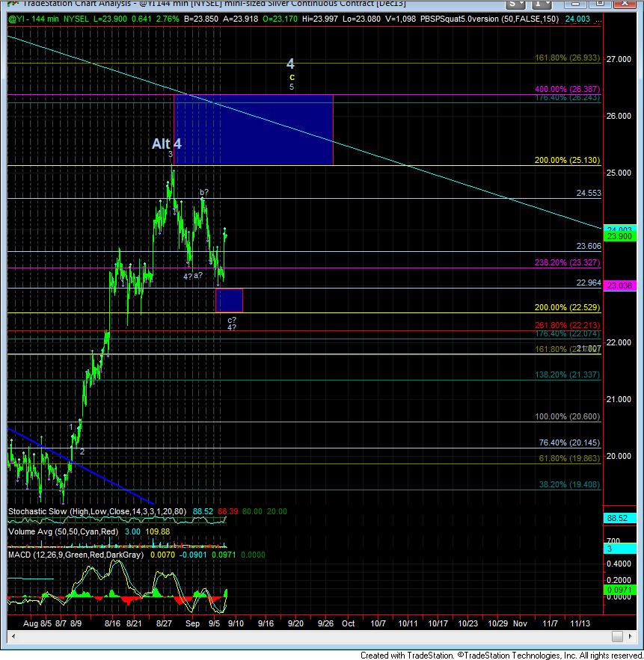Select the 'c?' label under small blue box
This screenshot has width=644, height=660.
click(232, 321)
